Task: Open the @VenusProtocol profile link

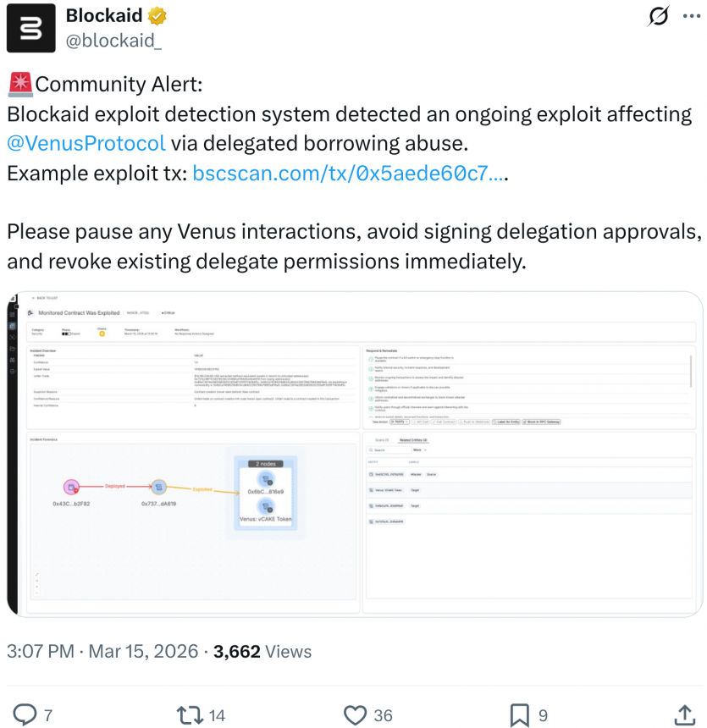Action: pos(86,143)
